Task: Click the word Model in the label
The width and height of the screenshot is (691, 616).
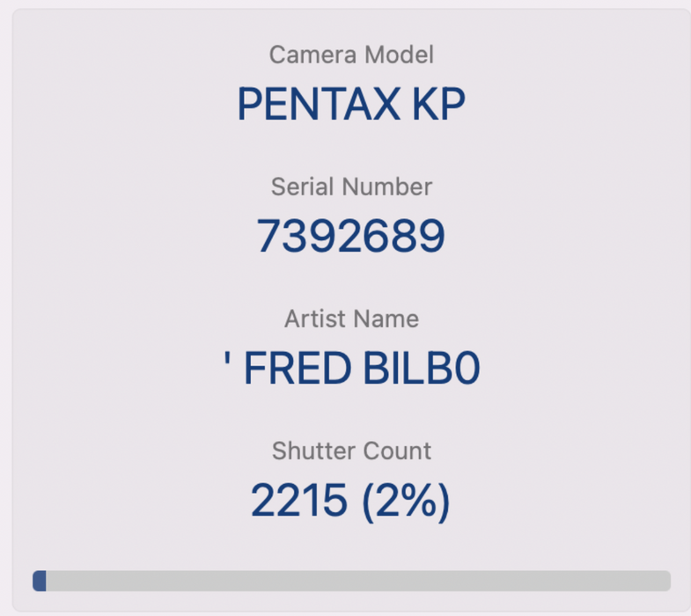Action: pos(401,55)
